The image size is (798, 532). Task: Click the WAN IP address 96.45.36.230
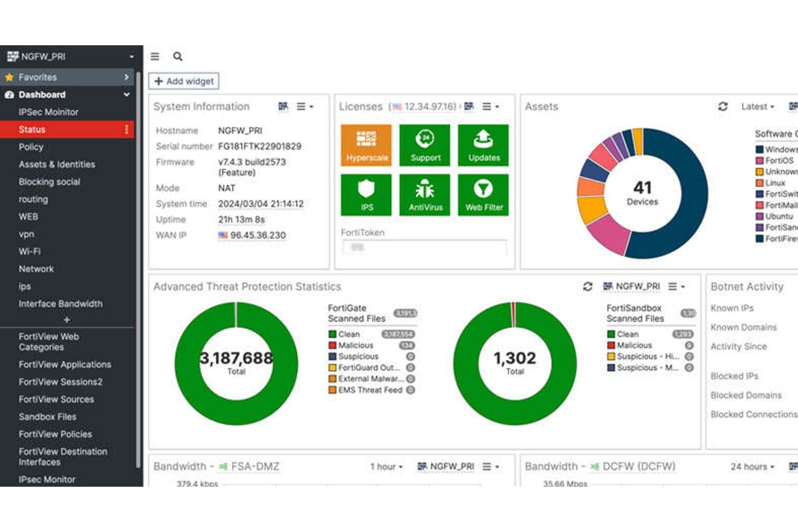[258, 236]
